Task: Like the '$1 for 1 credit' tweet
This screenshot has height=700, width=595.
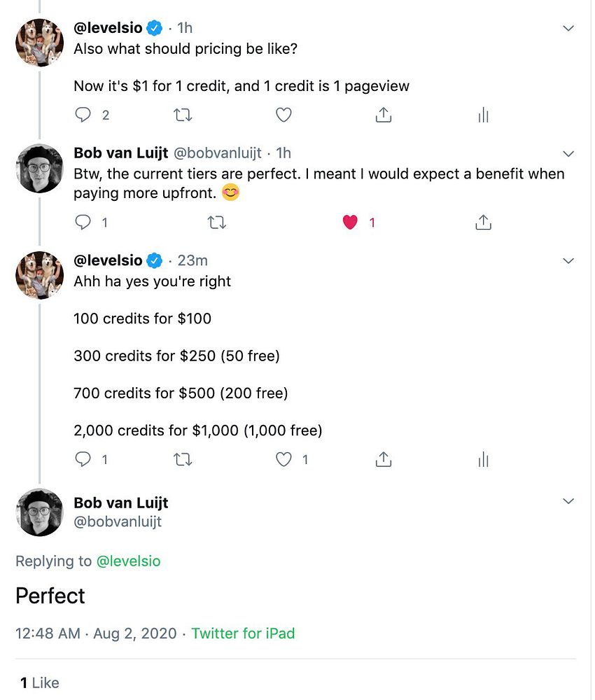Action: pyautogui.click(x=283, y=115)
